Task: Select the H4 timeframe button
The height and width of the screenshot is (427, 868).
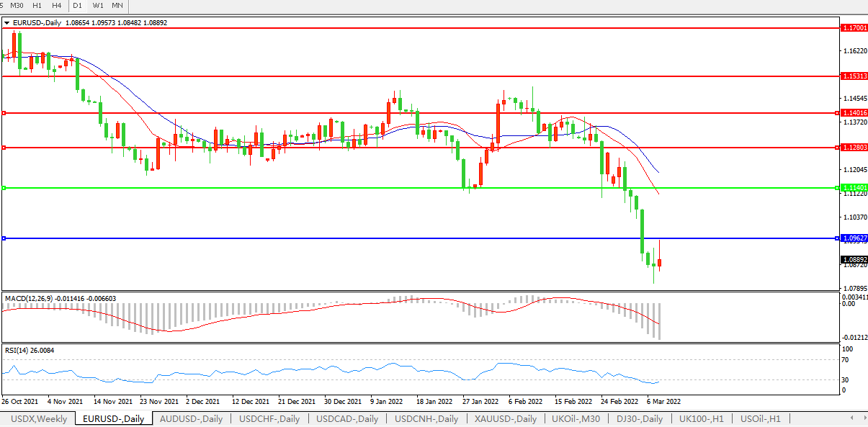Action: pos(57,6)
